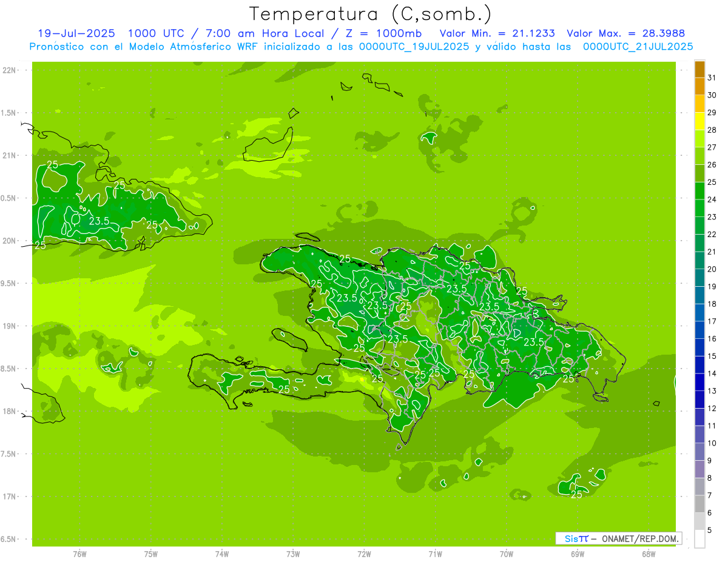Click the 17N latitude axis label
The width and height of the screenshot is (728, 562).
9,497
